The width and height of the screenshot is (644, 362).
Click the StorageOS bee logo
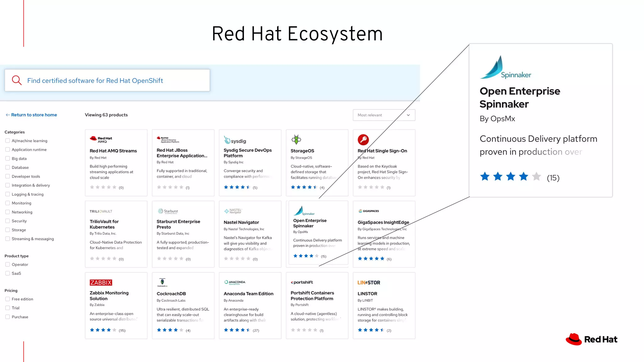pos(296,140)
